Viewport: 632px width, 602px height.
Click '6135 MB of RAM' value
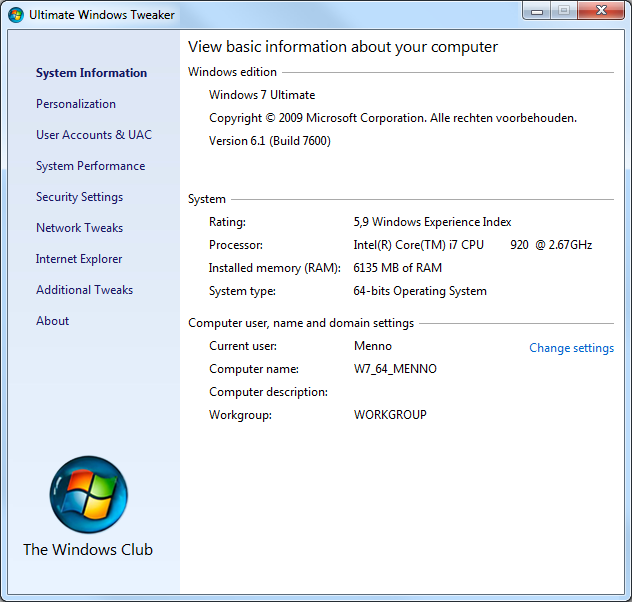pos(397,268)
